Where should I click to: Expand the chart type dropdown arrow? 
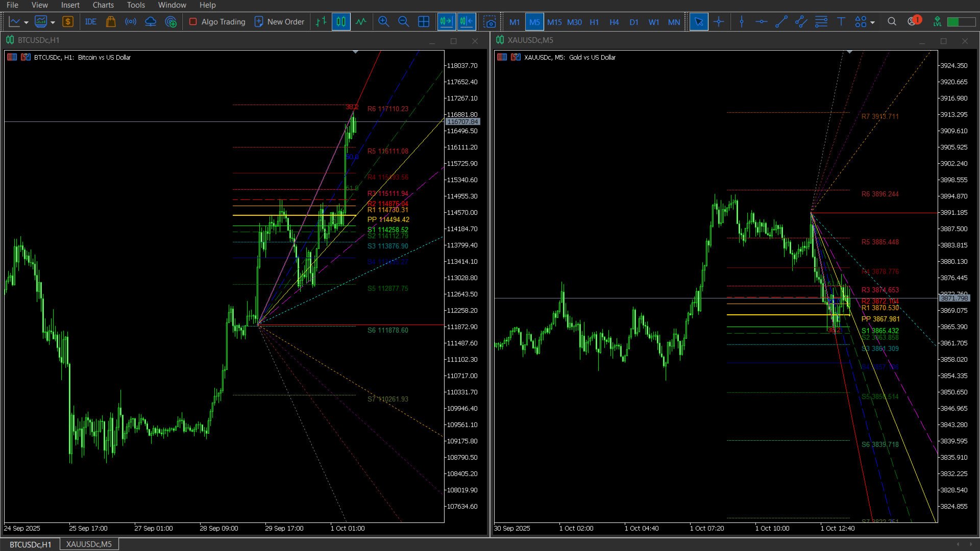(26, 22)
